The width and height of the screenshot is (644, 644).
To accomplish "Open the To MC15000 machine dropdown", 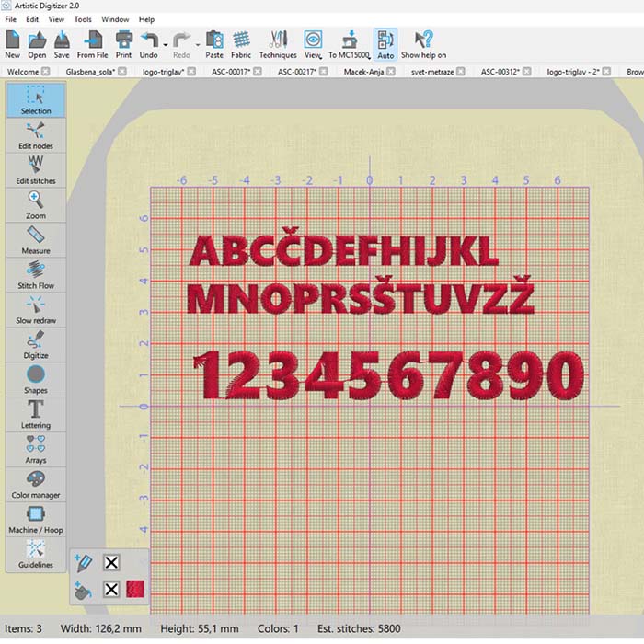I will (x=369, y=54).
